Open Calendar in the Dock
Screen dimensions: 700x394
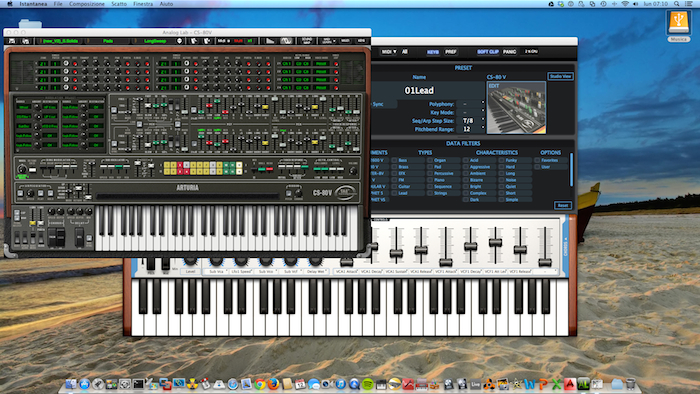[300, 384]
